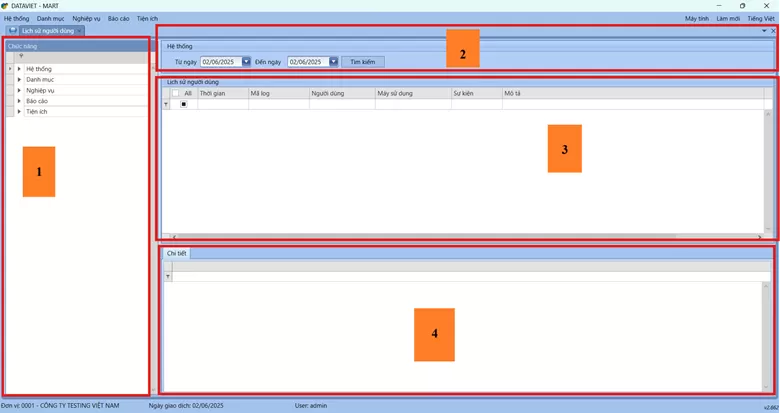Click the DATAVIET app icon in title bar
780x413 pixels.
pyautogui.click(x=6, y=6)
